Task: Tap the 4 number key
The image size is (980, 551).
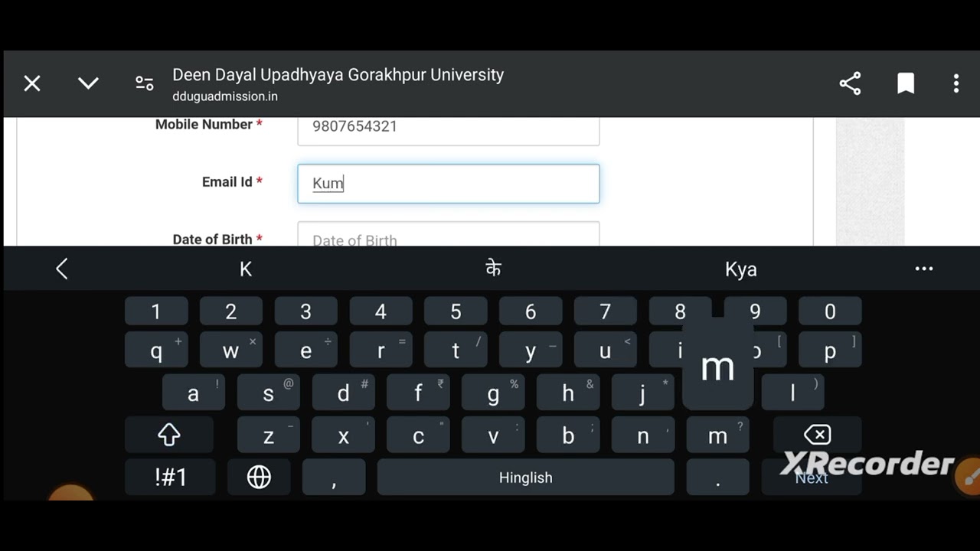Action: 381,311
